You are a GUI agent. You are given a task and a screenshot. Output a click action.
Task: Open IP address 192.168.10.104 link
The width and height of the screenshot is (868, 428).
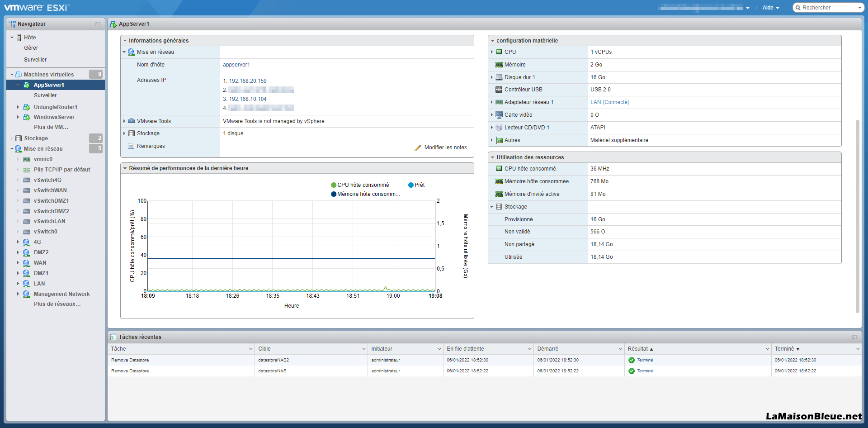[248, 99]
